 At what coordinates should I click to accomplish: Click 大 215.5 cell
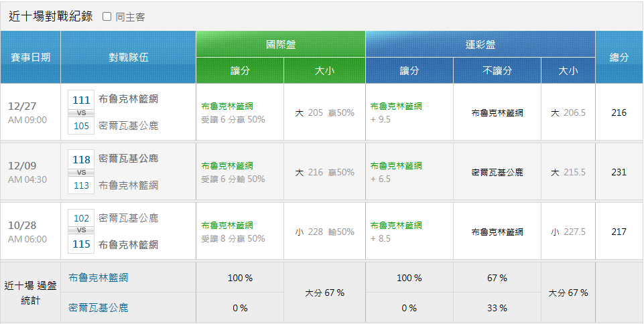(568, 172)
